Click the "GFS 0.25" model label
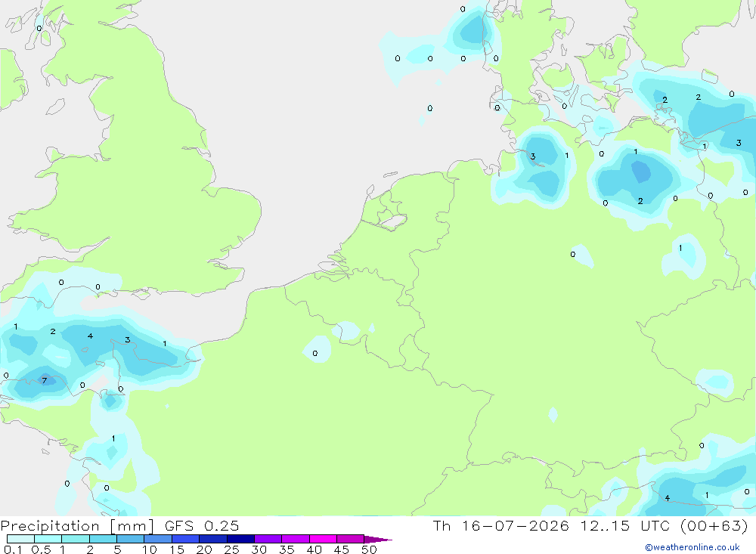 [x=202, y=525]
